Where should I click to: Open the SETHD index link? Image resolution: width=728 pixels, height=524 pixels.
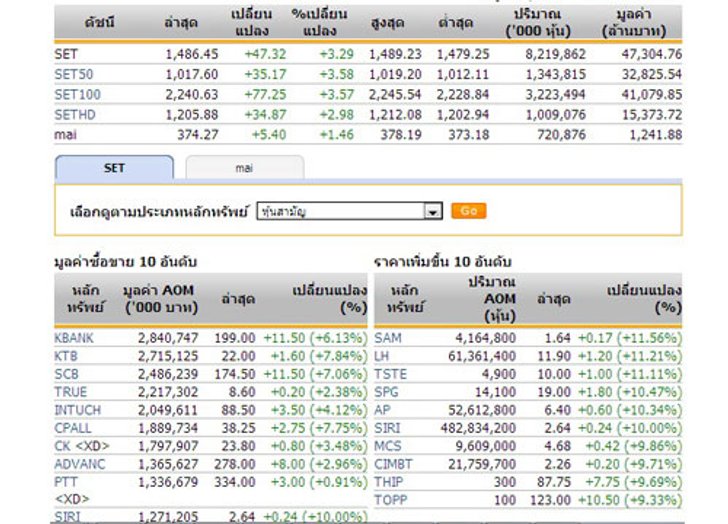point(75,115)
